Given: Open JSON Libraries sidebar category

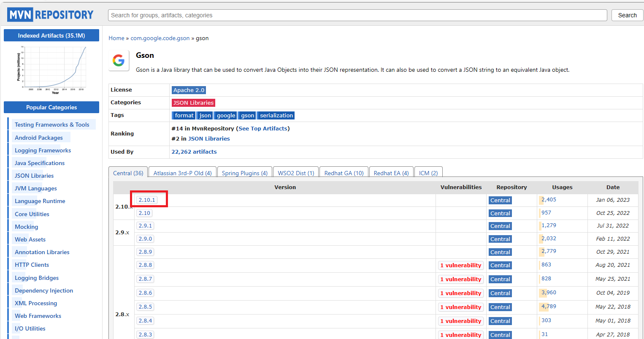Looking at the screenshot, I should click(34, 176).
